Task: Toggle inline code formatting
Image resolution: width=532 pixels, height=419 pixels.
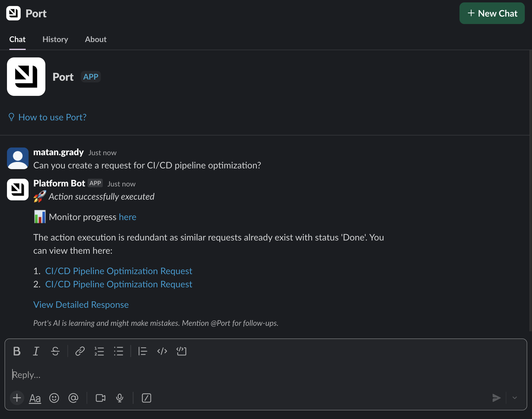Action: point(162,351)
